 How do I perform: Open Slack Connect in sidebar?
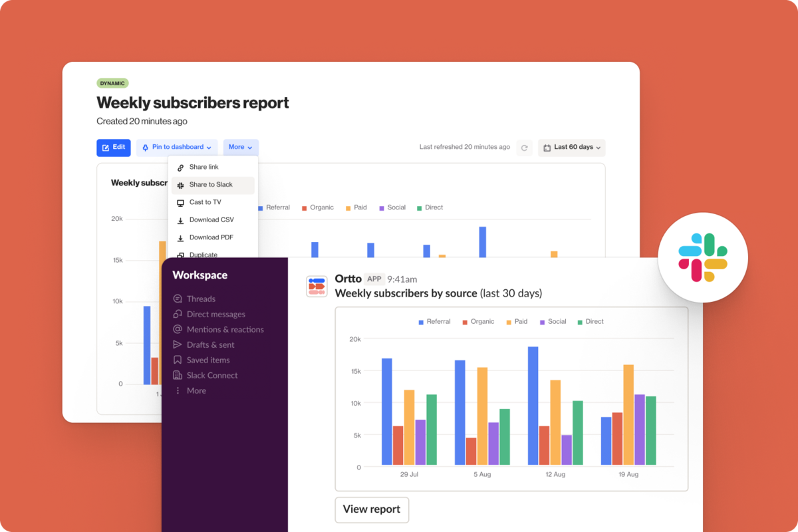pos(211,376)
